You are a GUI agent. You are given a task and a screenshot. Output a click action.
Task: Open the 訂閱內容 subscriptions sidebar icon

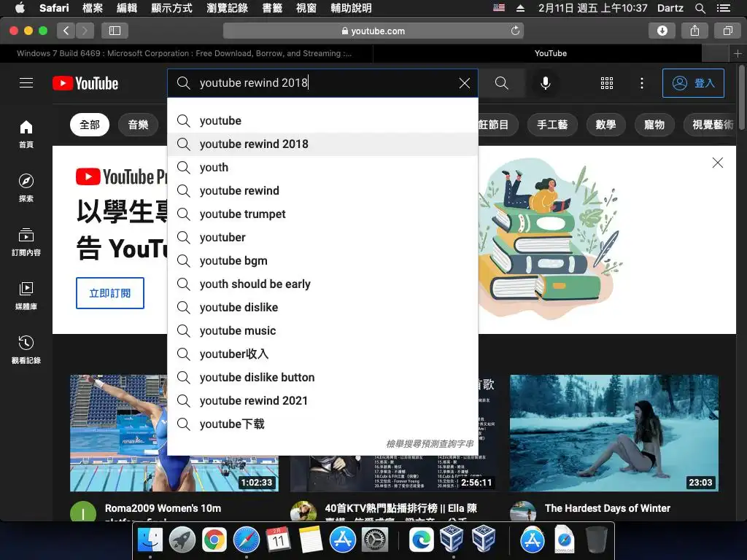(26, 242)
